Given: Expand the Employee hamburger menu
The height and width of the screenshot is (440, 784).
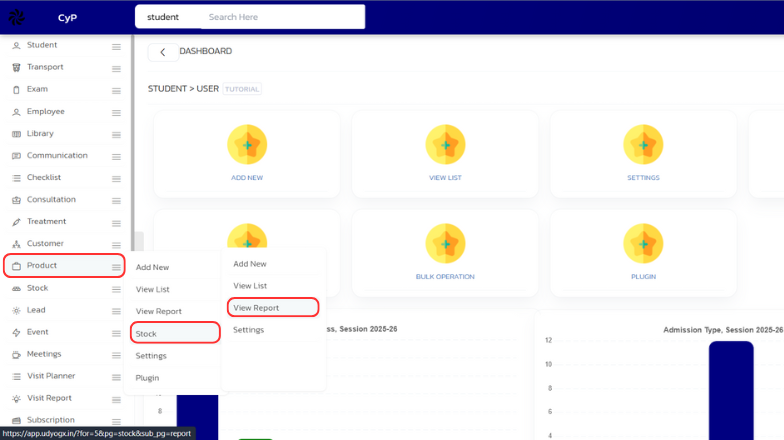Looking at the screenshot, I should pos(116,112).
